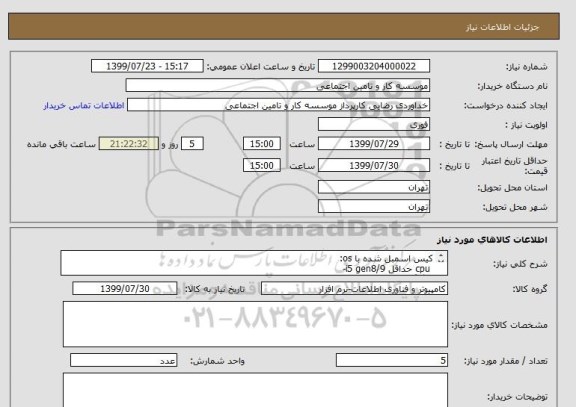Click the scroll stepper in general description box

point(441,259)
